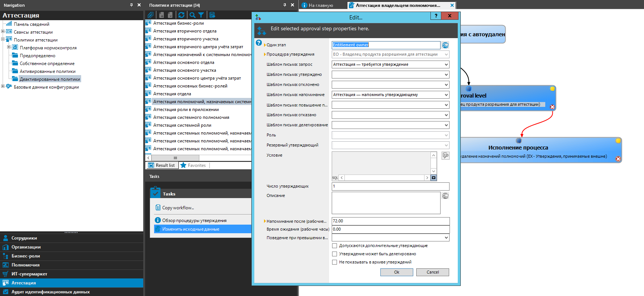This screenshot has width=644, height=296.
Task: Switch to the Result list tab
Action: (161, 165)
